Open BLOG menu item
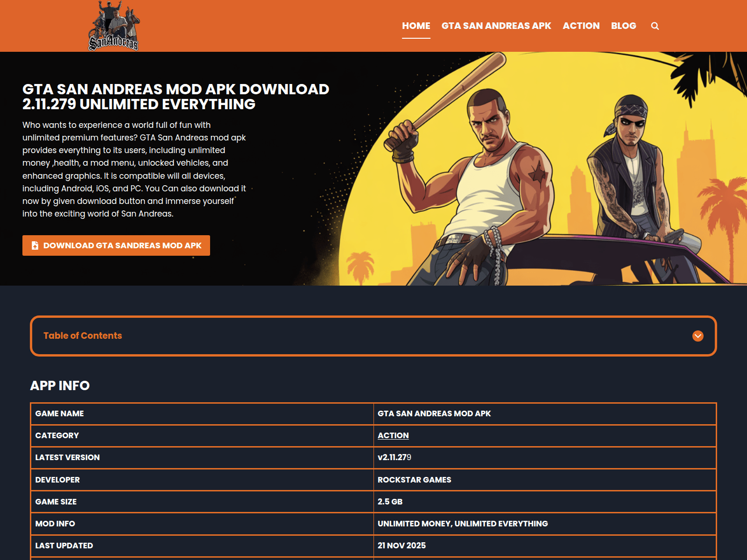This screenshot has width=747, height=560. point(623,26)
